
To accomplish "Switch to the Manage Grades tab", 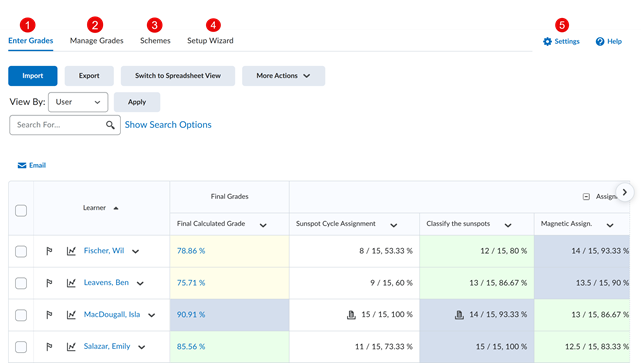I will coord(96,40).
